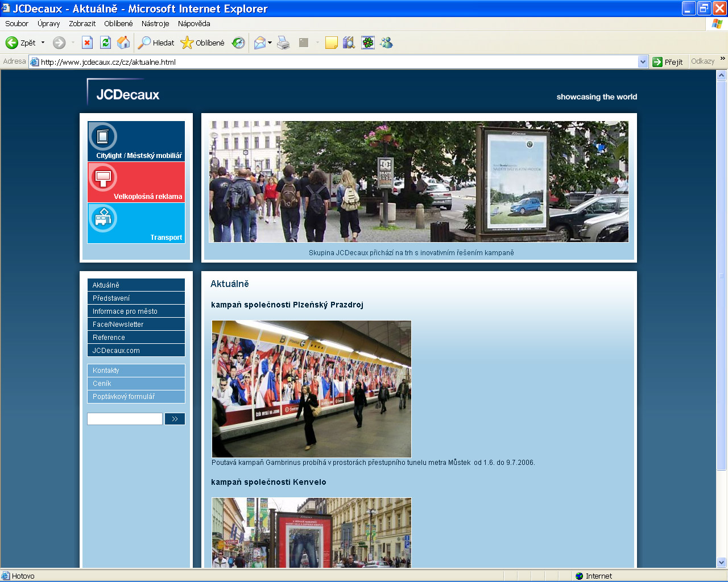The width and height of the screenshot is (728, 582).
Task: Open the Zobrazit menu
Action: pyautogui.click(x=82, y=24)
